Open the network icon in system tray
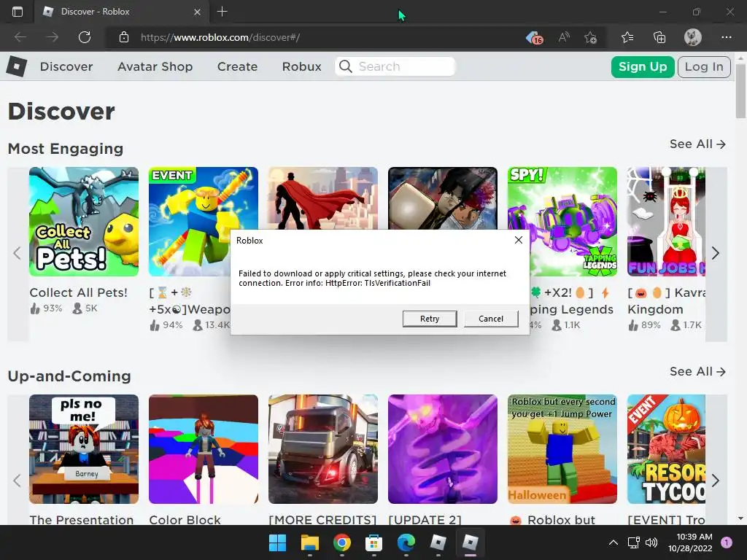Image resolution: width=747 pixels, height=560 pixels. coord(633,542)
